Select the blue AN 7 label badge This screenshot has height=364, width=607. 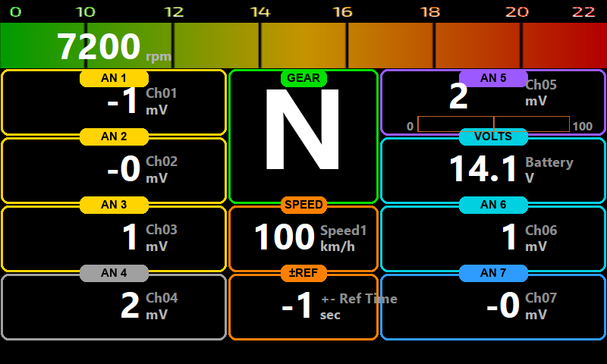click(493, 273)
